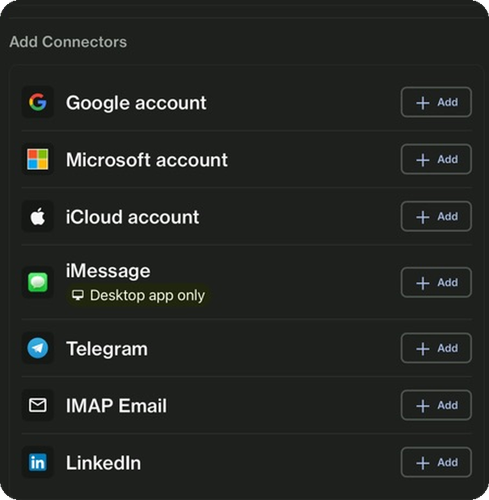Click the Telegram paper plane icon
The width and height of the screenshot is (489, 500).
click(x=38, y=348)
